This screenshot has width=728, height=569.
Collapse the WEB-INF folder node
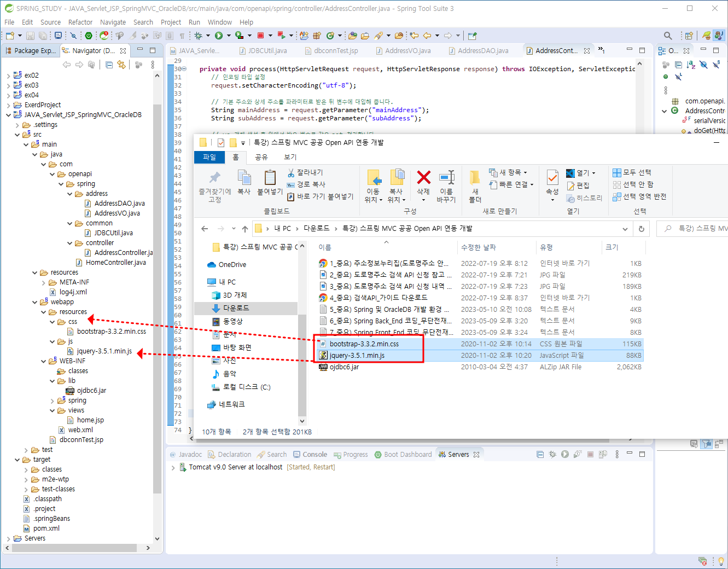click(44, 361)
